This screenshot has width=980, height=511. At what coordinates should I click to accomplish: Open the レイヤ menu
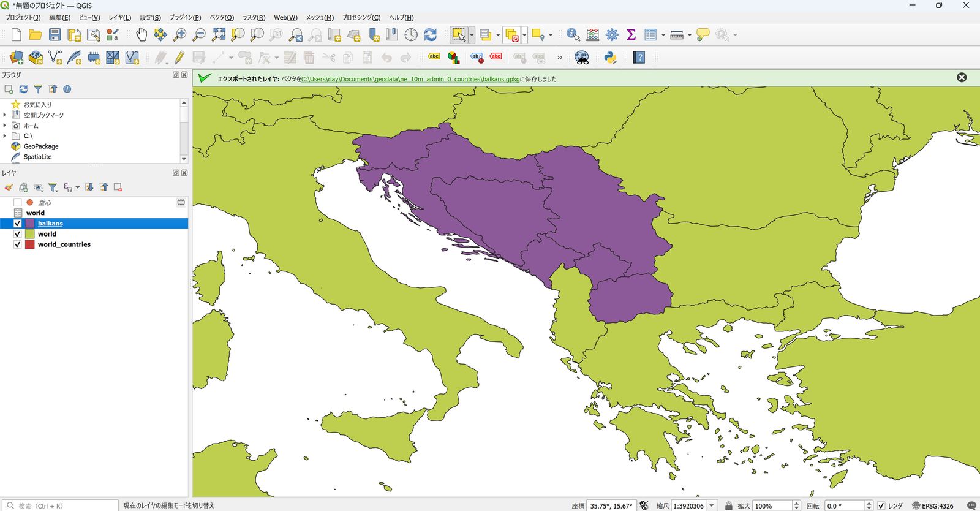pyautogui.click(x=120, y=17)
